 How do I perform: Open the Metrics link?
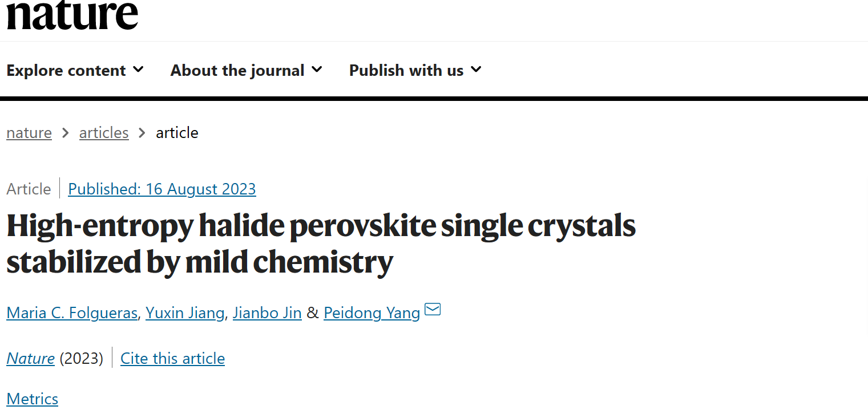point(33,399)
